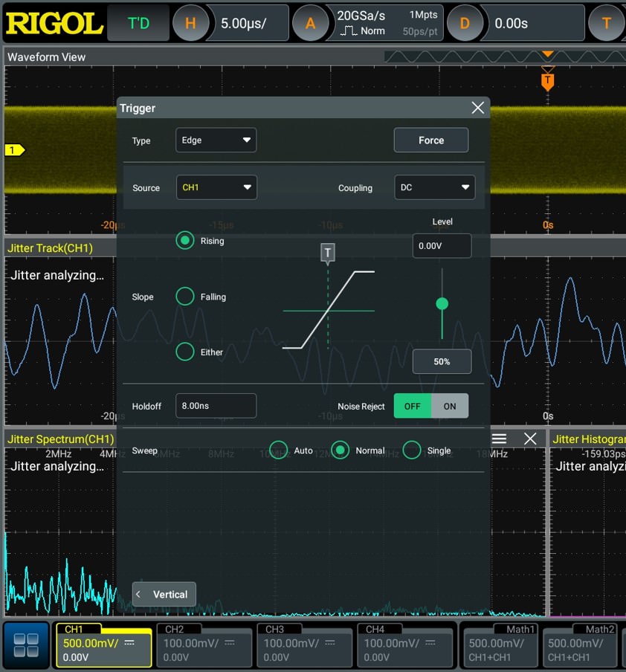
Task: Click CH2 DC coupling icon
Action: click(x=230, y=642)
